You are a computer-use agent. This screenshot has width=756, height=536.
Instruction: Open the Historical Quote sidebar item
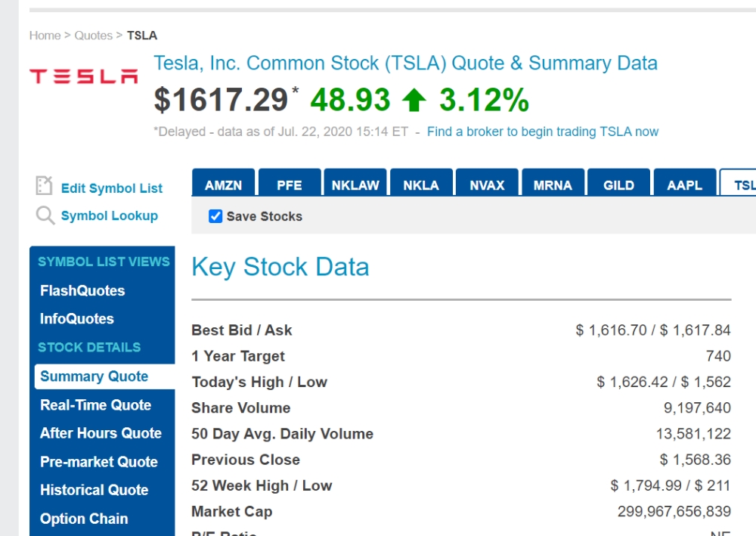click(x=94, y=490)
